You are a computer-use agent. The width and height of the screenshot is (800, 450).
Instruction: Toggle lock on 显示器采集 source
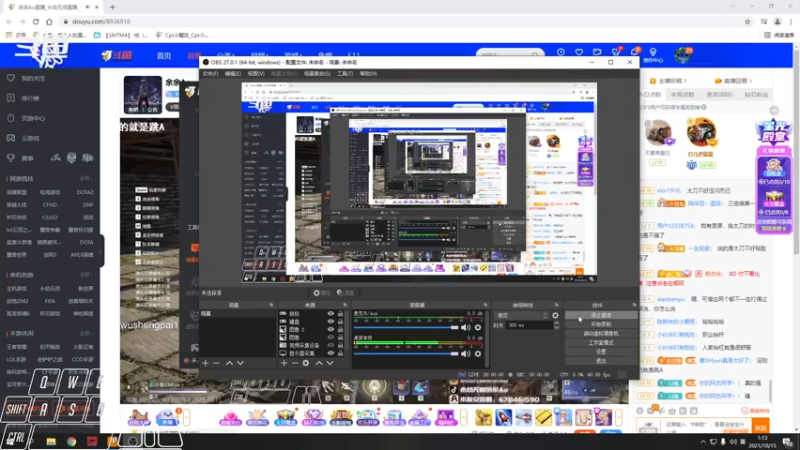pos(340,353)
